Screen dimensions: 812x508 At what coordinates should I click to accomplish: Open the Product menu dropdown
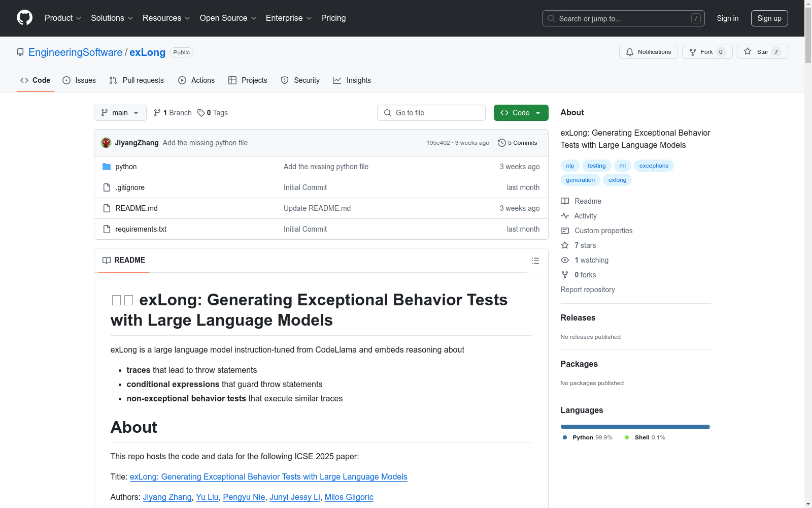63,18
